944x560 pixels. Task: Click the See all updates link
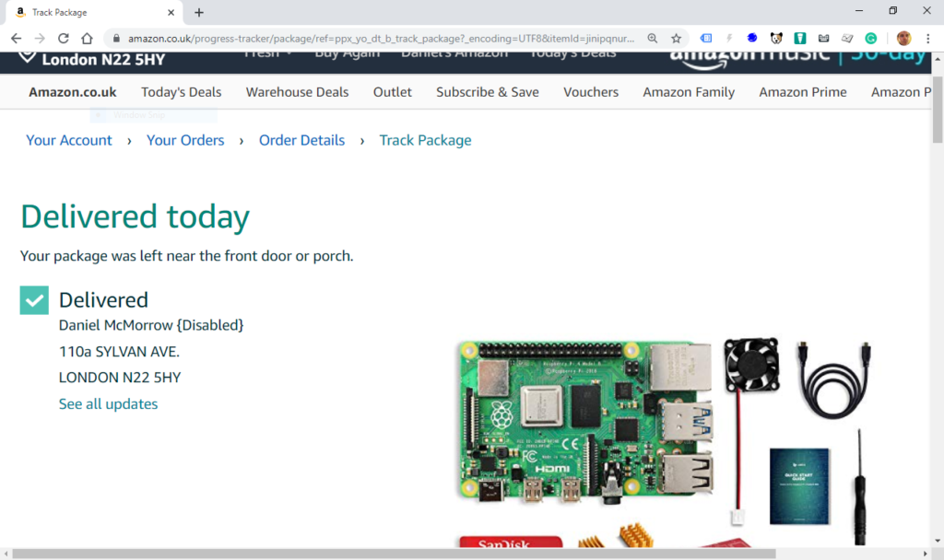tap(109, 403)
